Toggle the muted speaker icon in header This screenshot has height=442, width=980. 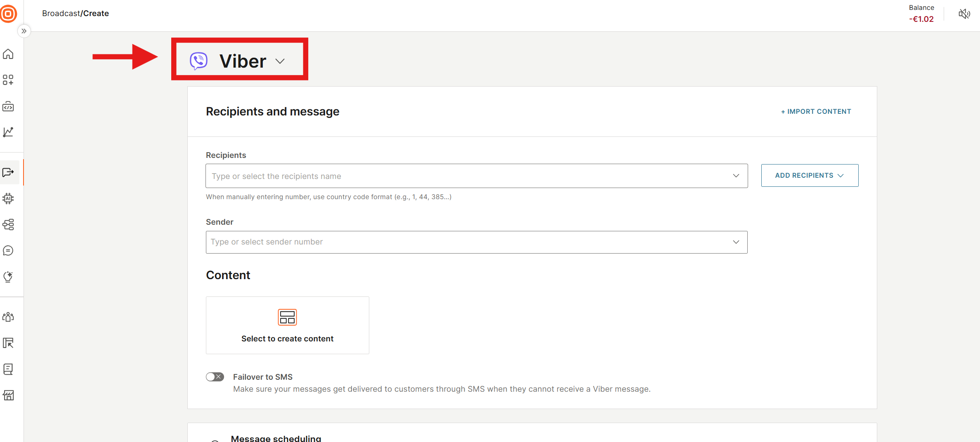coord(964,14)
